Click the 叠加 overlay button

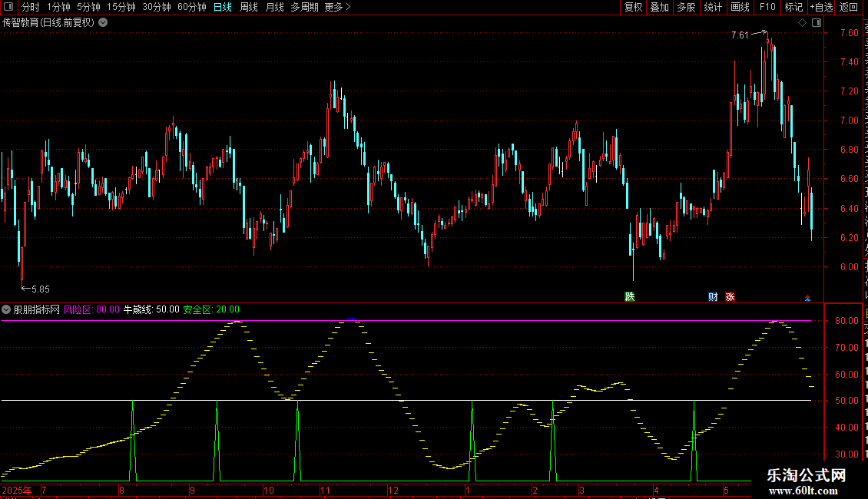click(659, 7)
